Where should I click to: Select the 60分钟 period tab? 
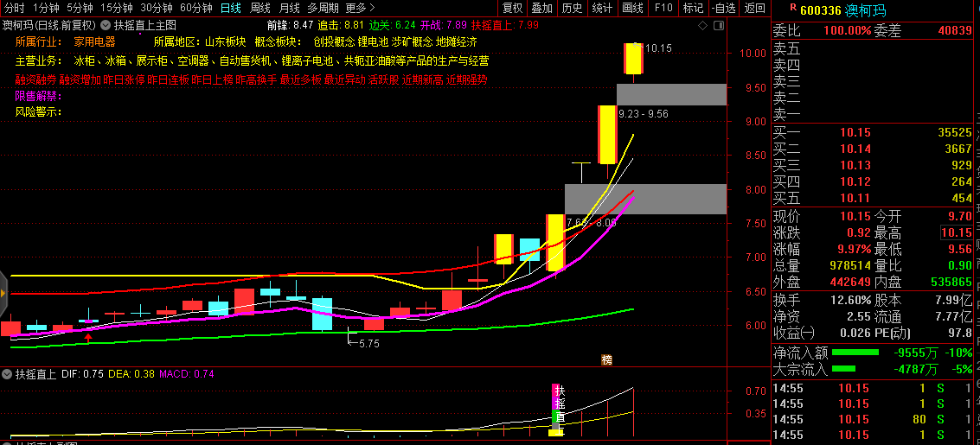coord(196,9)
